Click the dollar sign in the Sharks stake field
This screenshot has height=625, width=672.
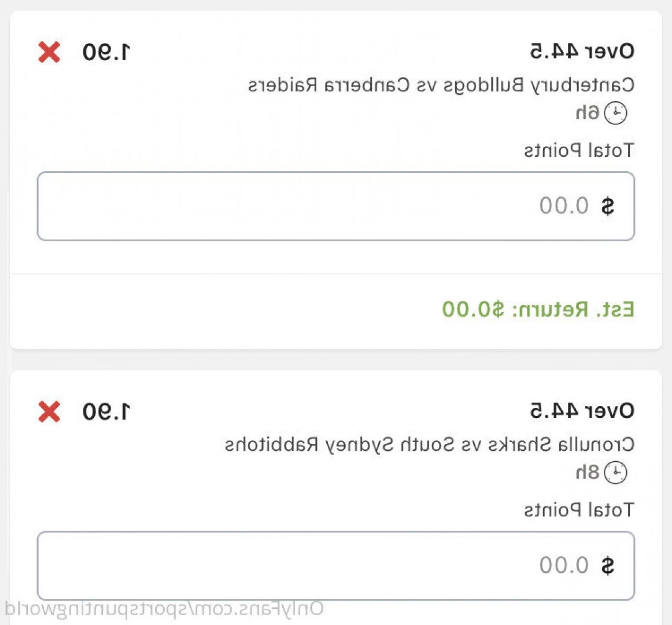coord(608,565)
